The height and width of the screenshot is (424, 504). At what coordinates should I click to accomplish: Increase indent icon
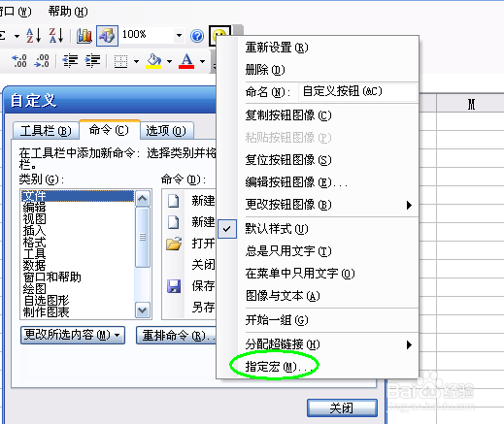92,61
